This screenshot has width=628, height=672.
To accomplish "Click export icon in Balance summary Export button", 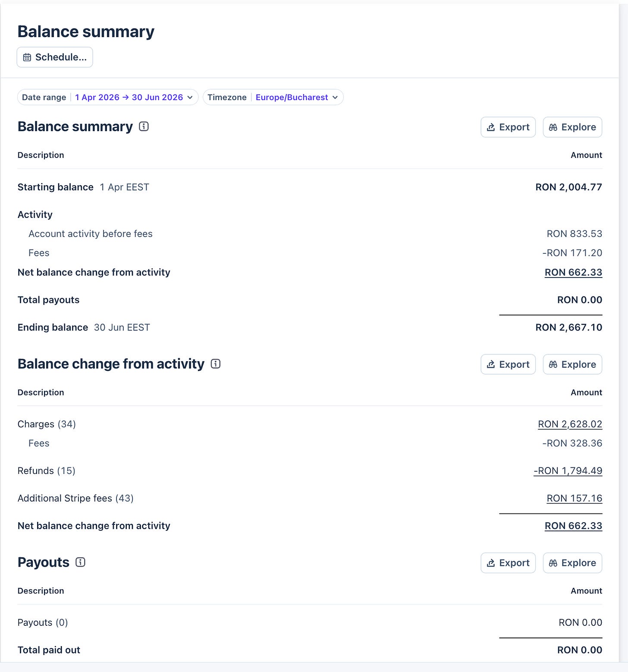I will (491, 127).
